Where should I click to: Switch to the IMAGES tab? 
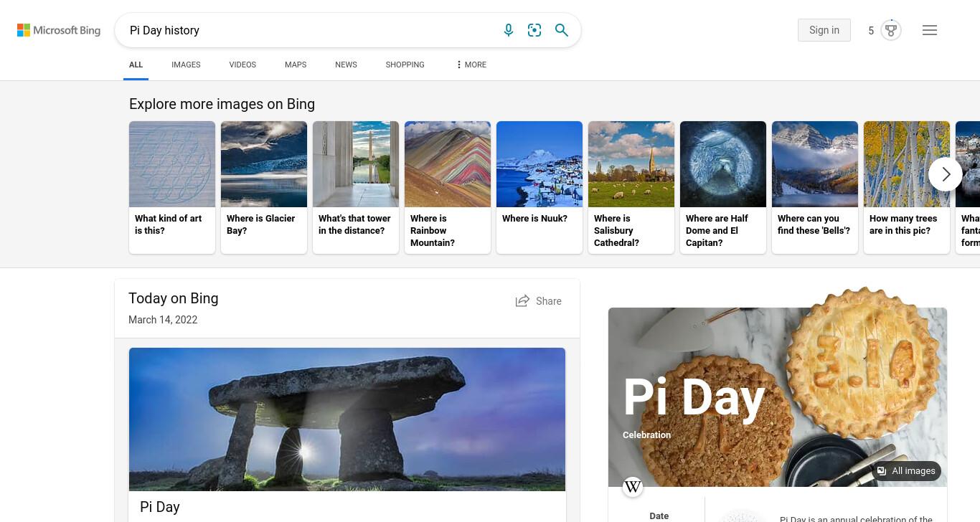pyautogui.click(x=186, y=65)
